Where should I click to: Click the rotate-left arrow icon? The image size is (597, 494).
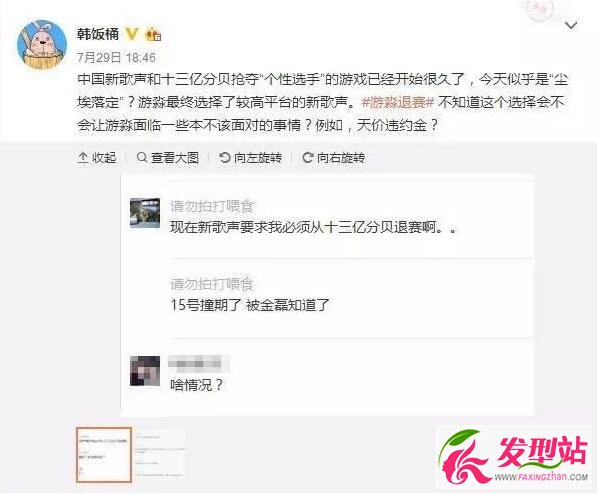click(225, 157)
